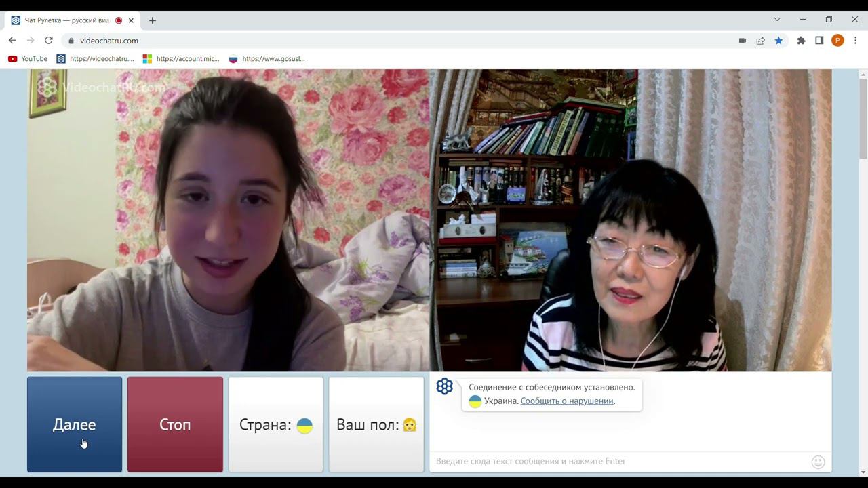Click the page vertical scrollbar

pos(863,119)
